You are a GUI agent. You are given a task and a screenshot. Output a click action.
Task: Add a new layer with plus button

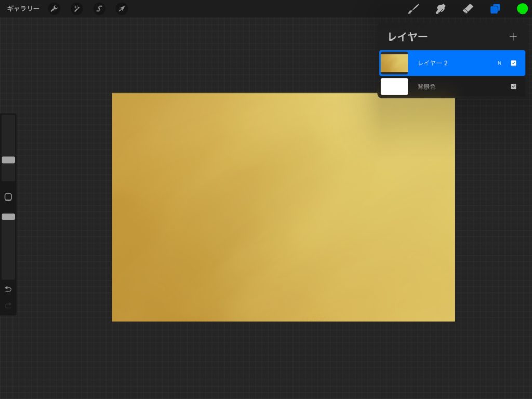pos(513,37)
